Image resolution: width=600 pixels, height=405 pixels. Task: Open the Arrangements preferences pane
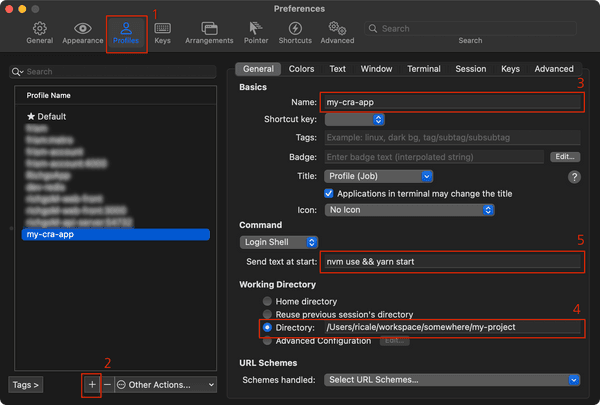(x=209, y=33)
